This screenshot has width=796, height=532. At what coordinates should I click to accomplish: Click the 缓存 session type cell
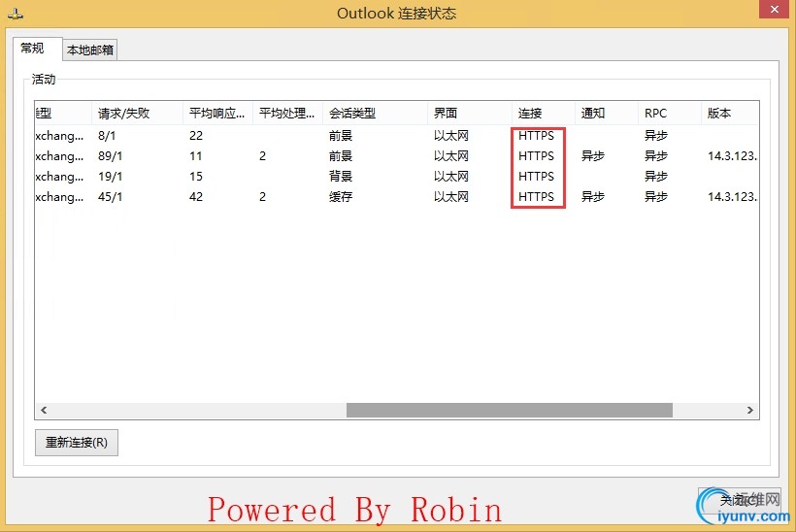coord(341,196)
